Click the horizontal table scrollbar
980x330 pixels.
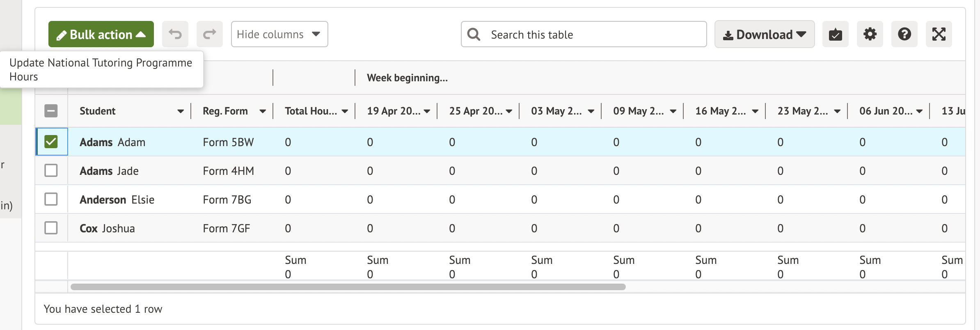[x=348, y=287]
